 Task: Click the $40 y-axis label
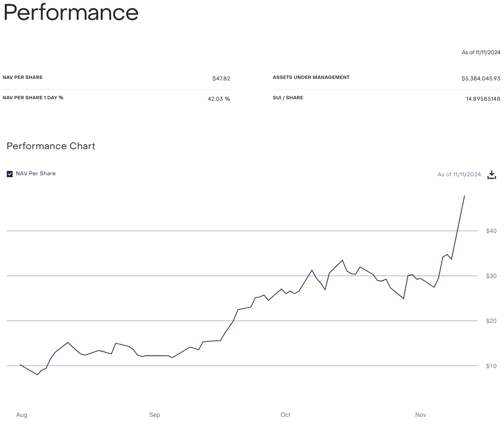(x=491, y=231)
